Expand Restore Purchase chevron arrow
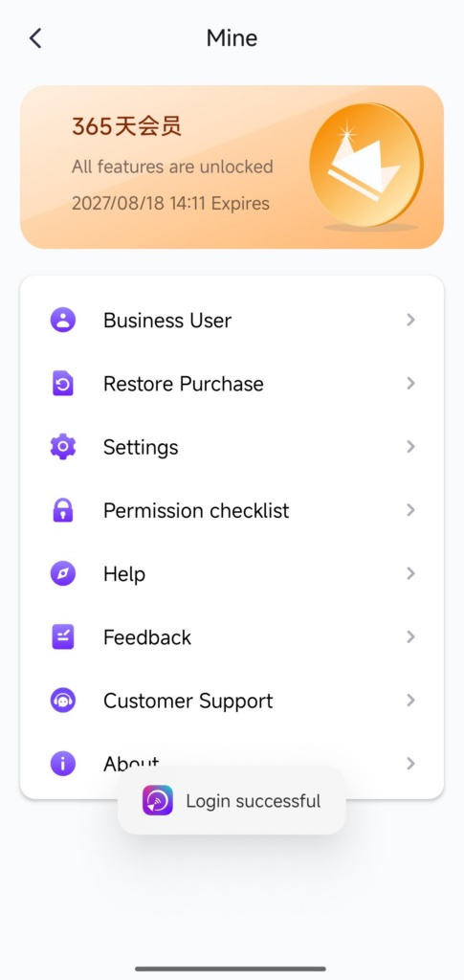Screen dimensions: 464x980 click(410, 383)
